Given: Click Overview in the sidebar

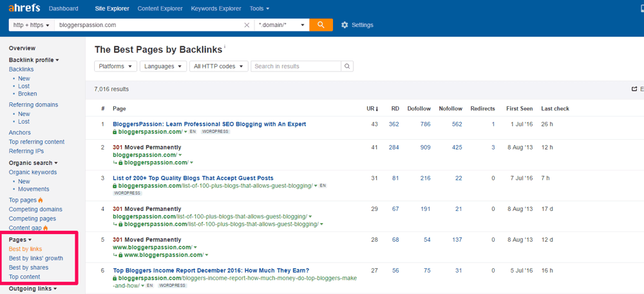Looking at the screenshot, I should pyautogui.click(x=22, y=48).
